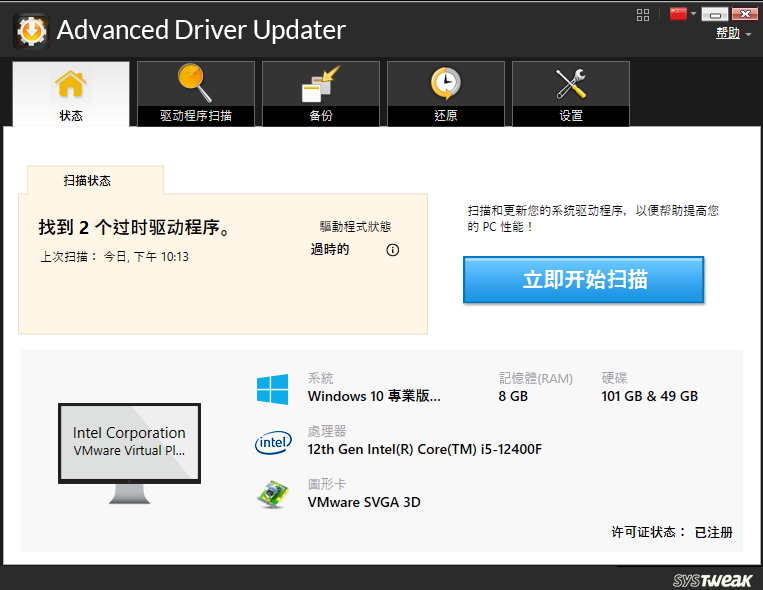The height and width of the screenshot is (590, 763).
Task: Click the Chinese flag language icon
Action: tap(678, 14)
